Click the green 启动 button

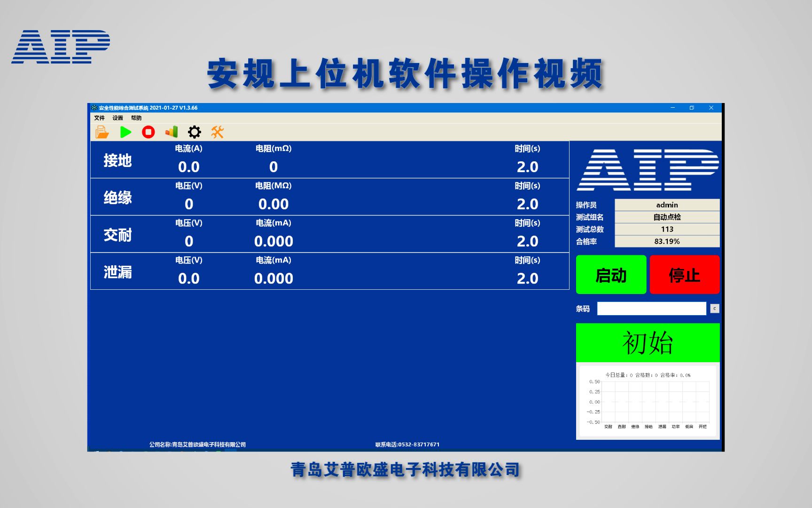pos(611,275)
